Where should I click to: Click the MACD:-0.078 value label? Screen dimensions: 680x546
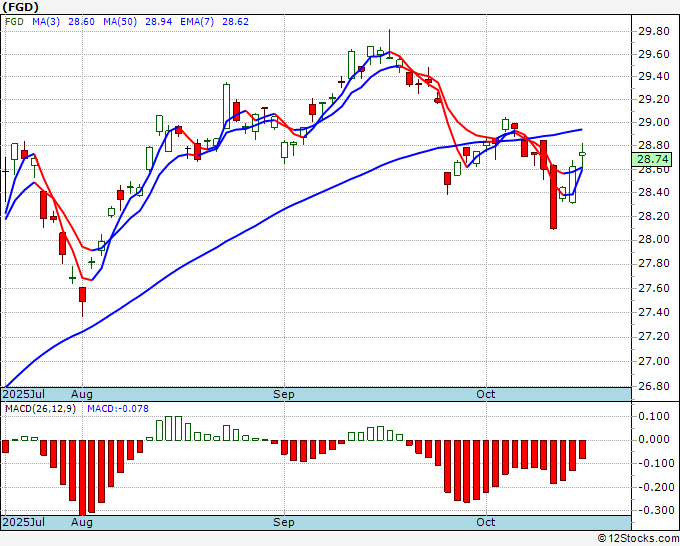pyautogui.click(x=118, y=409)
